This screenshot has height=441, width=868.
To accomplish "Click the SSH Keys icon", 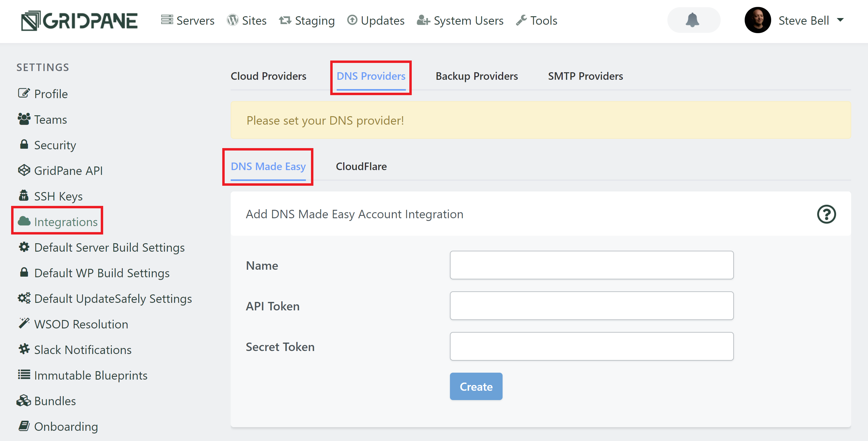I will coord(24,196).
